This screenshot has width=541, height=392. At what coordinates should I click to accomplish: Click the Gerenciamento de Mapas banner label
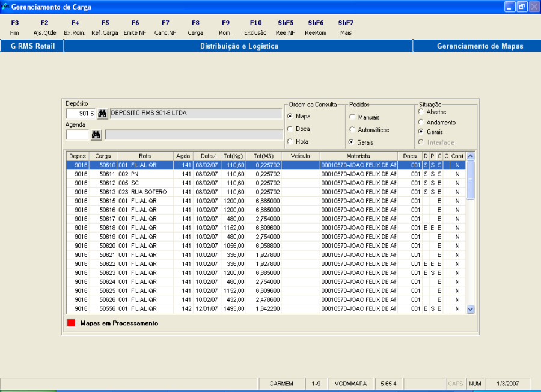point(480,46)
